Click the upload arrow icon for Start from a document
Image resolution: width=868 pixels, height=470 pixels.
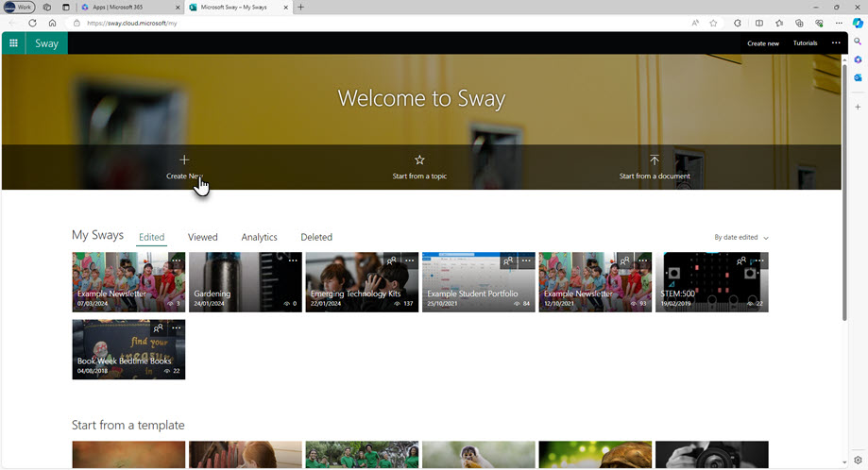click(655, 159)
